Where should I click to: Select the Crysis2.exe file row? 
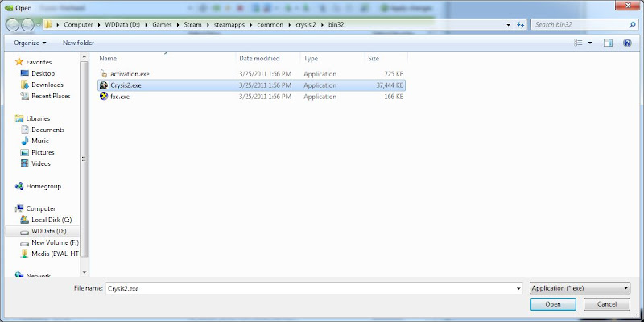pyautogui.click(x=251, y=85)
